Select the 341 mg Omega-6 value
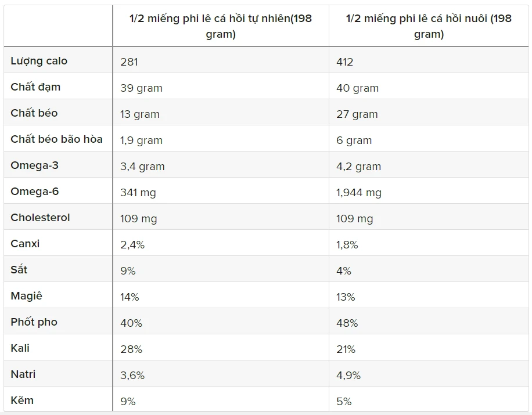 pos(138,193)
